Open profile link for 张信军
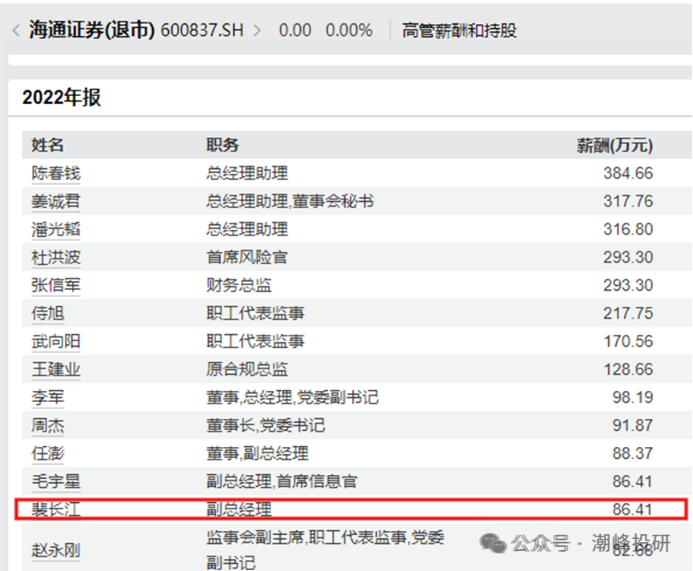 tap(56, 286)
